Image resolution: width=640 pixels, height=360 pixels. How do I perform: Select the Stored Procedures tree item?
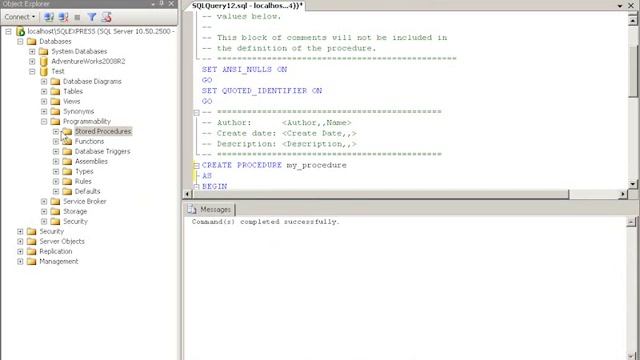103,131
